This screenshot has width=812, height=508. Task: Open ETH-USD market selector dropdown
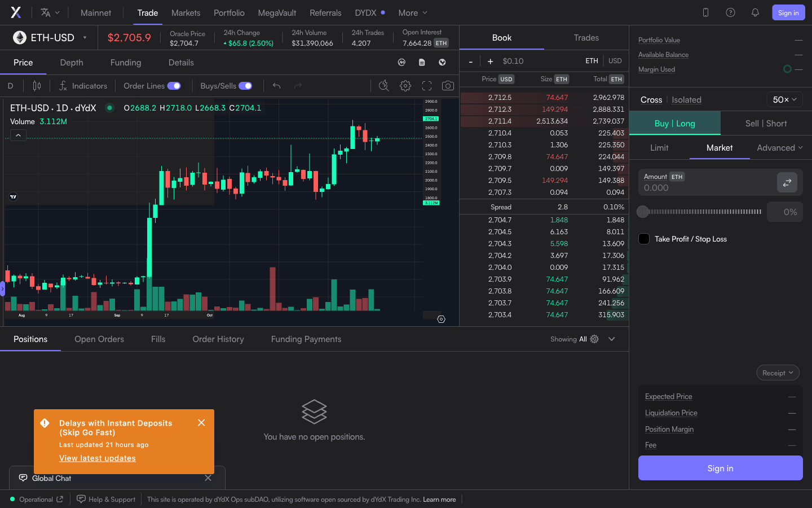click(50, 38)
